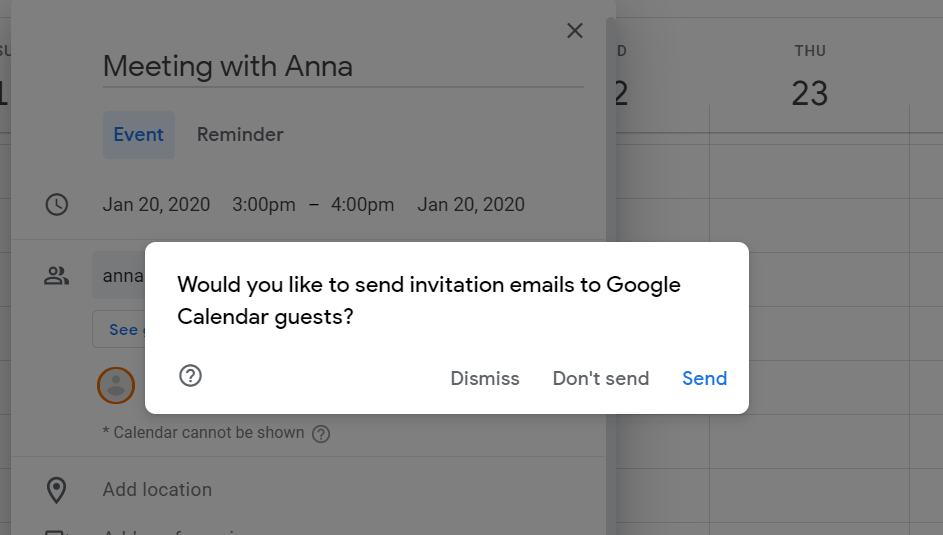Screen dimensions: 943x535
Task: Select the Event tab
Action: coord(139,135)
